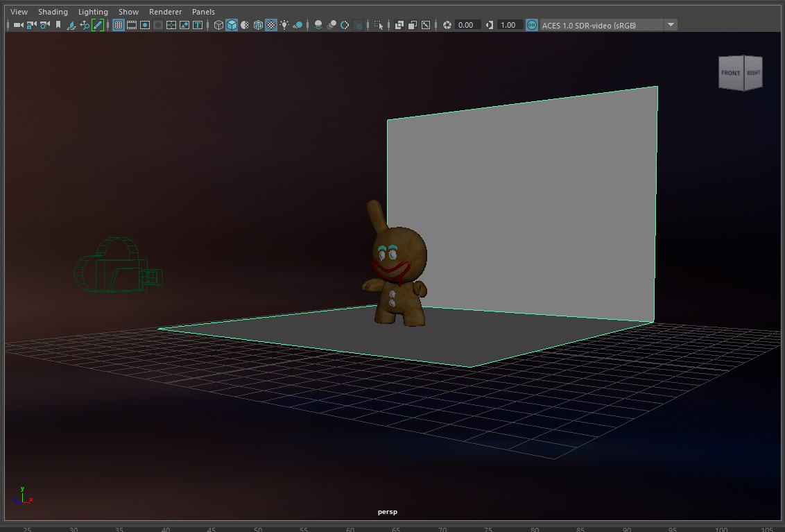Toggle the viewport grid display
Viewport: 785px width, 532px height.
[119, 25]
